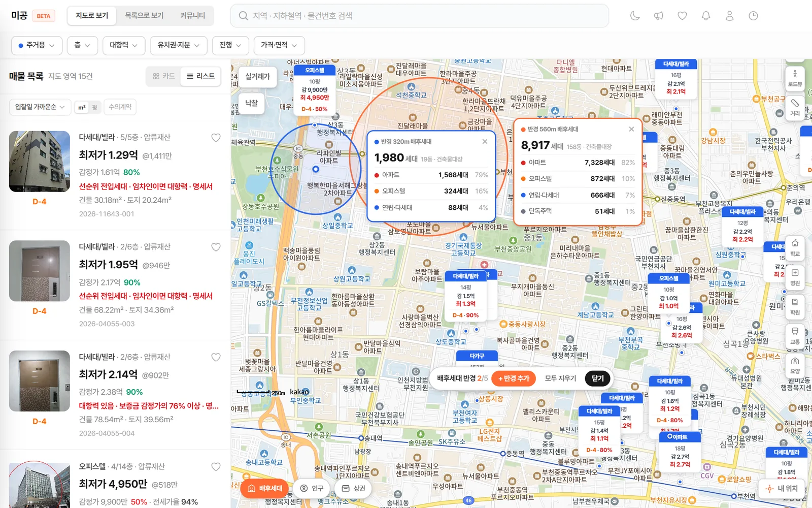The image size is (812, 508).
Task: Click 오피스텔 872세대 row in popup
Action: pos(578,179)
